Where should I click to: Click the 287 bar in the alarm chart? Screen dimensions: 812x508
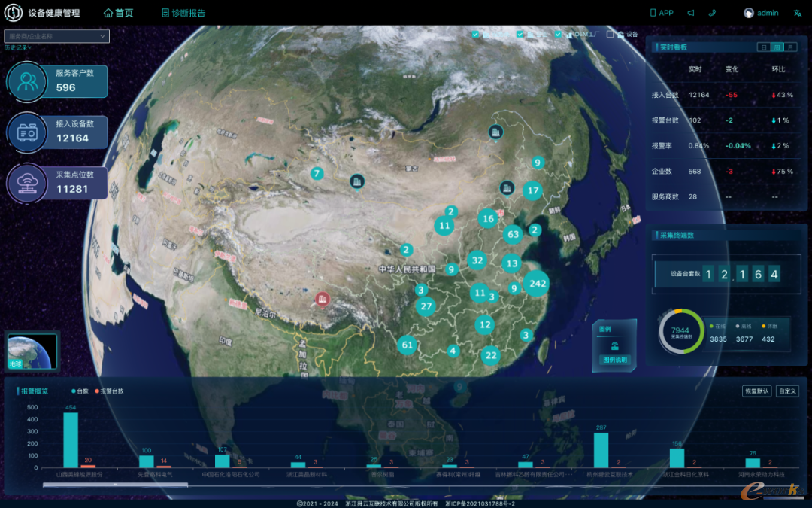point(601,450)
